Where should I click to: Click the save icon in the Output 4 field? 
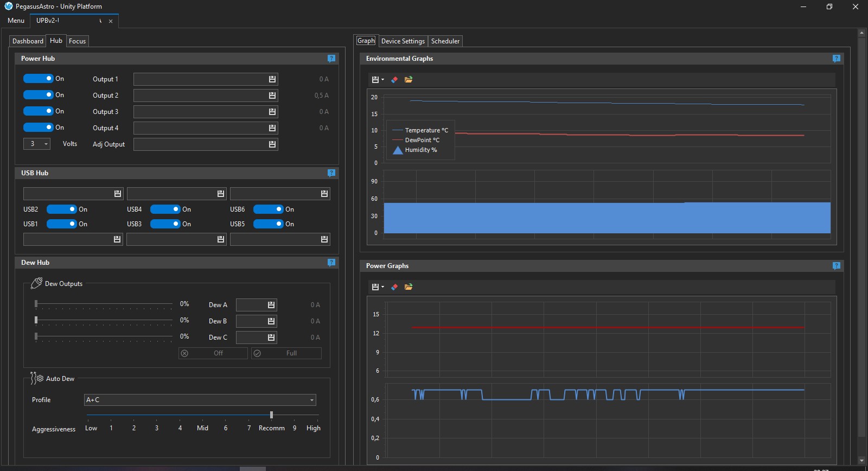(x=272, y=128)
